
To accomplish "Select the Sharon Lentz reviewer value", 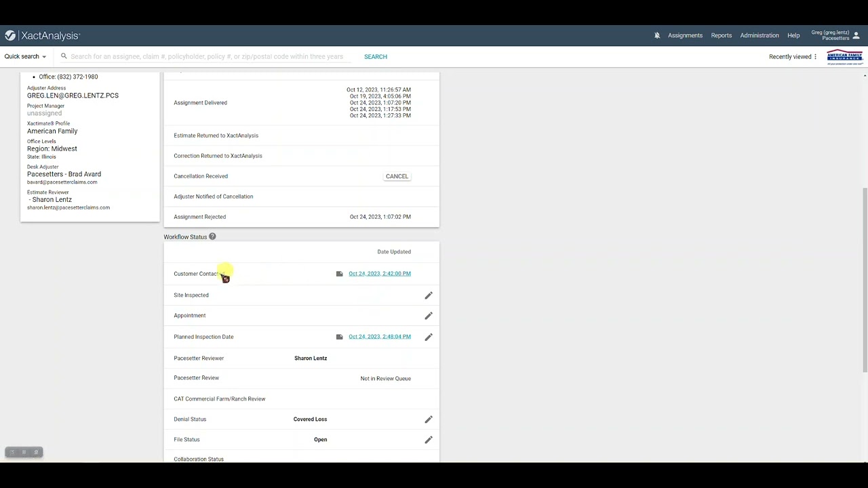I will [x=311, y=359].
